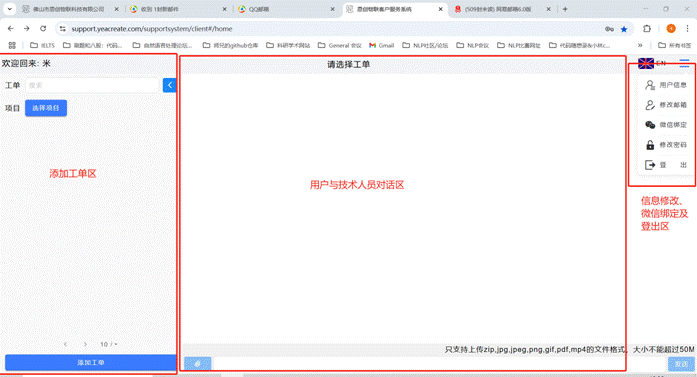Open the Chrome three-dot menu
697x377 pixels.
[x=687, y=28]
